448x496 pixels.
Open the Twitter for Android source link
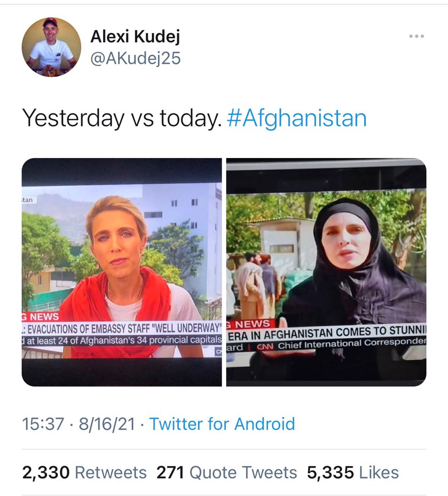point(222,424)
